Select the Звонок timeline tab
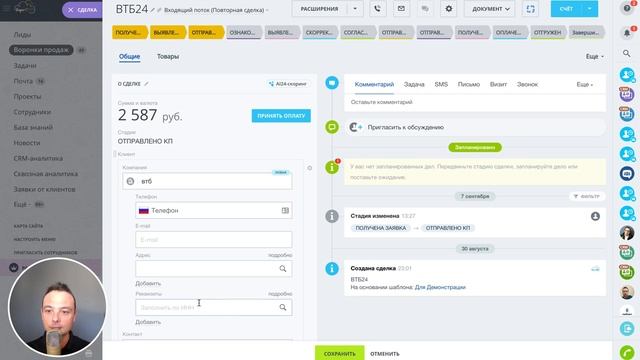This screenshot has width=640, height=360. [527, 84]
